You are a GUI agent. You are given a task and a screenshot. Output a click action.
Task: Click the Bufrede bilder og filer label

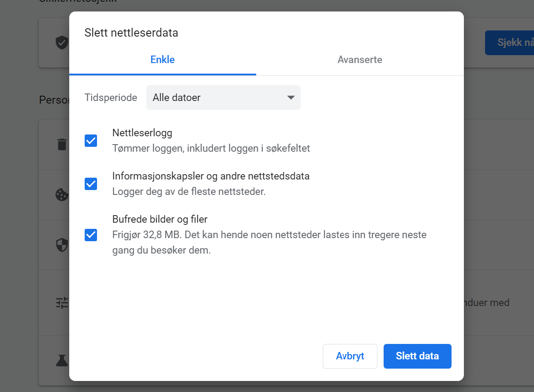(160, 219)
